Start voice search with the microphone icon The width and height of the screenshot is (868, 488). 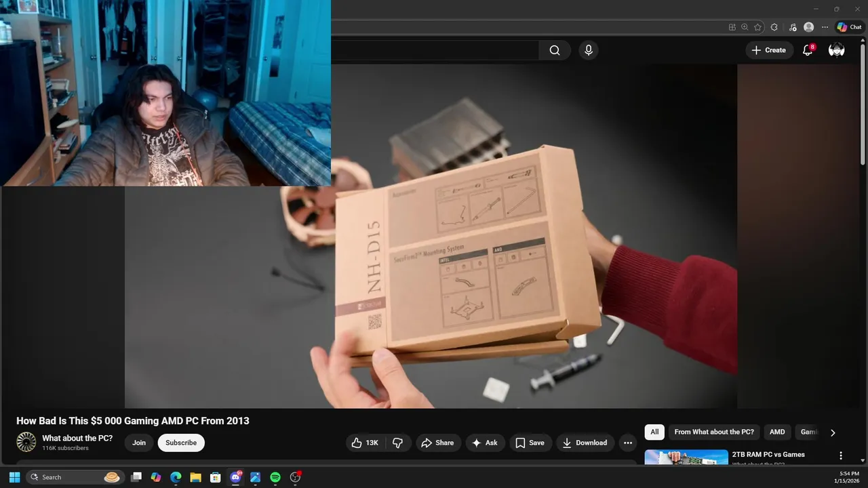tap(589, 50)
